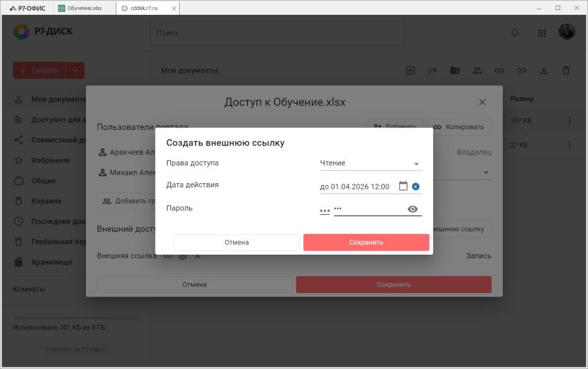
Task: Open the three-dot menu for the 27 КБ file
Action: (x=570, y=145)
